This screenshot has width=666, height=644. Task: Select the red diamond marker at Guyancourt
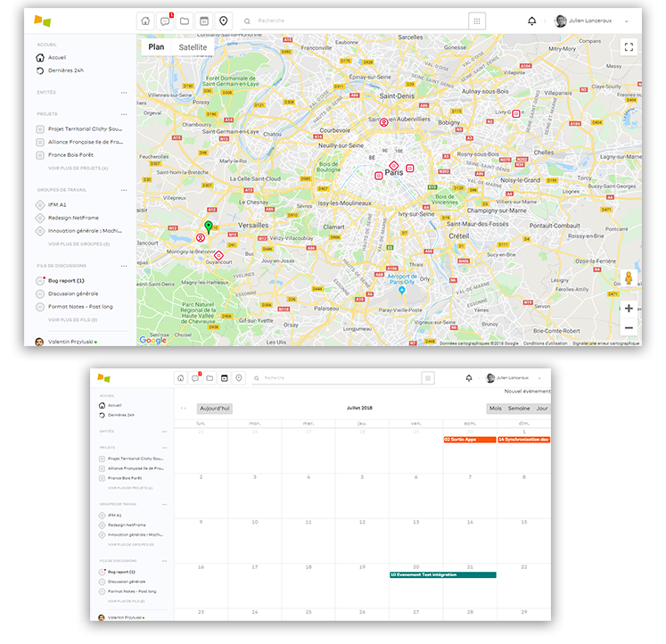pyautogui.click(x=218, y=255)
